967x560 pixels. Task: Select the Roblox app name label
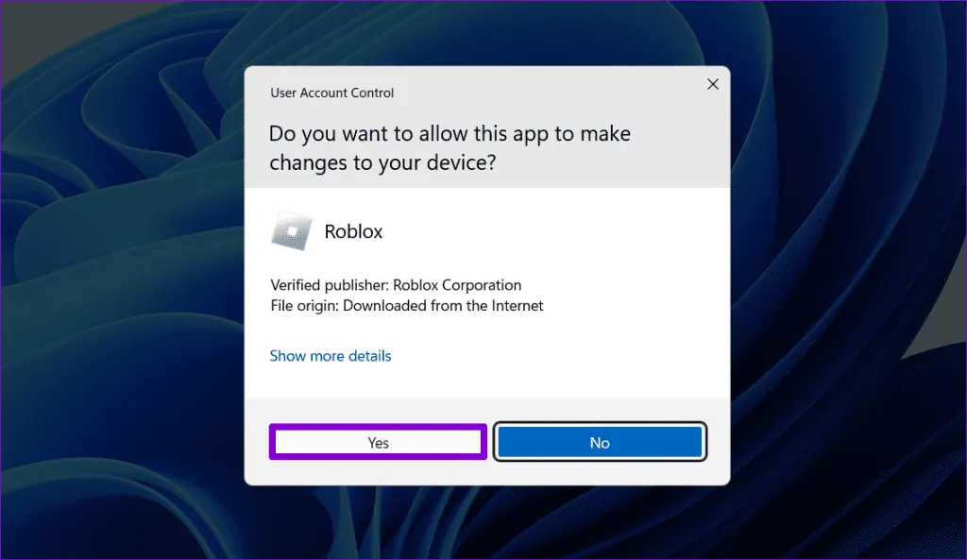(353, 231)
